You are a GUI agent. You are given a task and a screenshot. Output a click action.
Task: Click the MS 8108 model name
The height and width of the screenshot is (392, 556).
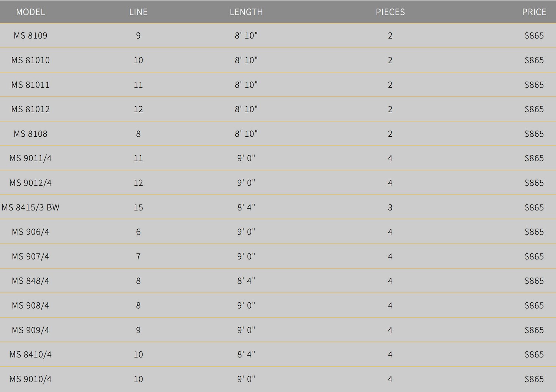(30, 134)
